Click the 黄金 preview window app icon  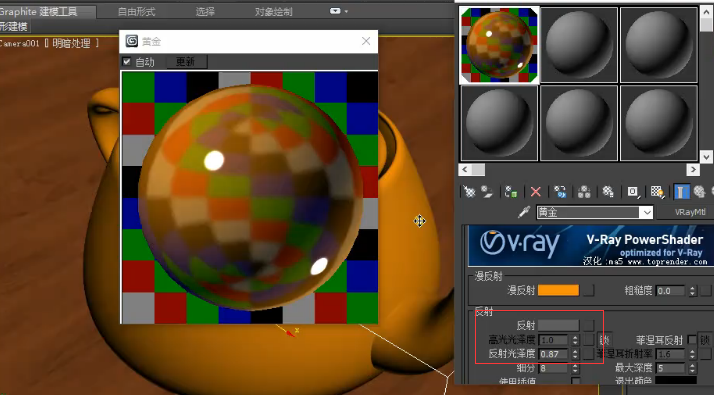tap(132, 41)
